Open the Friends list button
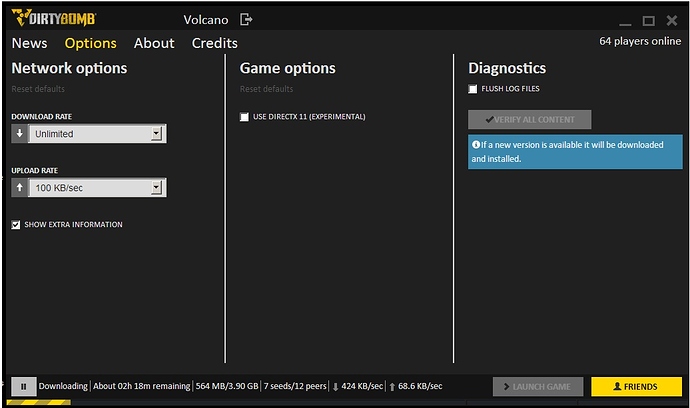Viewport: 690px width, 408px height. click(x=636, y=386)
